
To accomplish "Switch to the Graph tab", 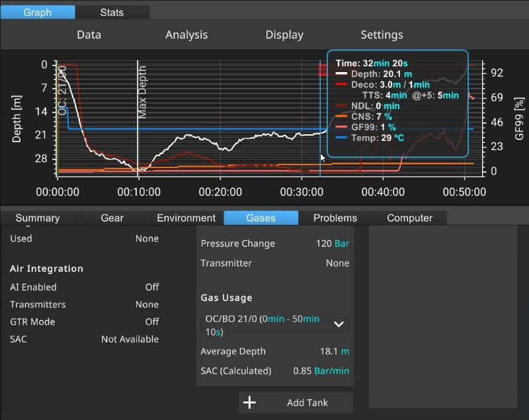I will click(38, 13).
